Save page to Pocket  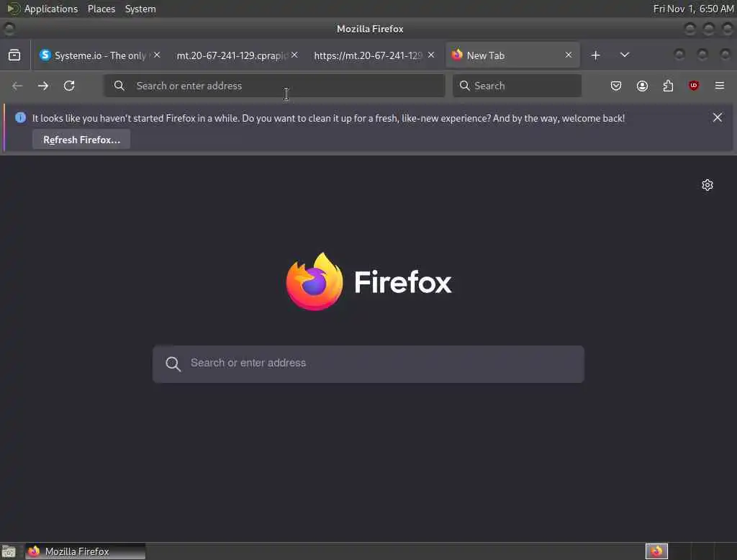616,86
